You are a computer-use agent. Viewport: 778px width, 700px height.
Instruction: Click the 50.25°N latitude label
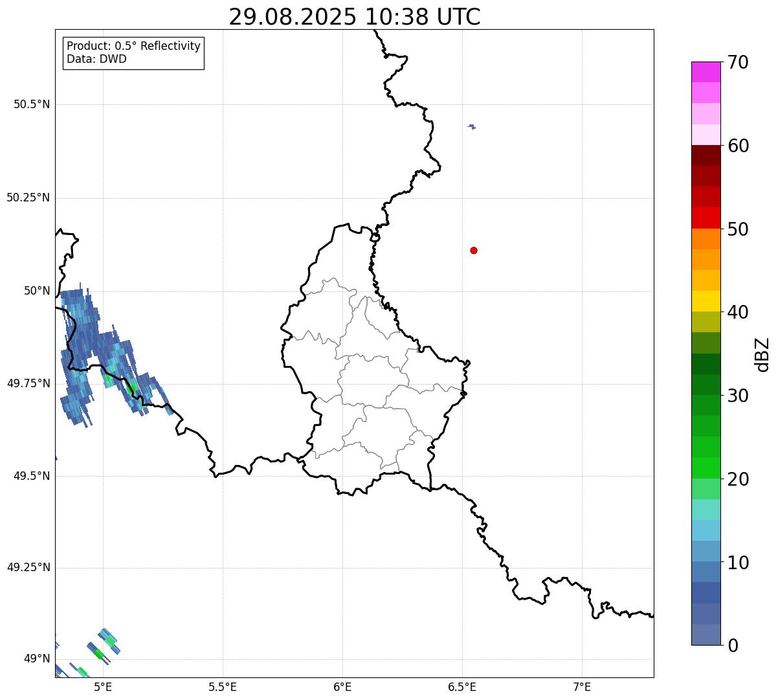[x=28, y=198]
